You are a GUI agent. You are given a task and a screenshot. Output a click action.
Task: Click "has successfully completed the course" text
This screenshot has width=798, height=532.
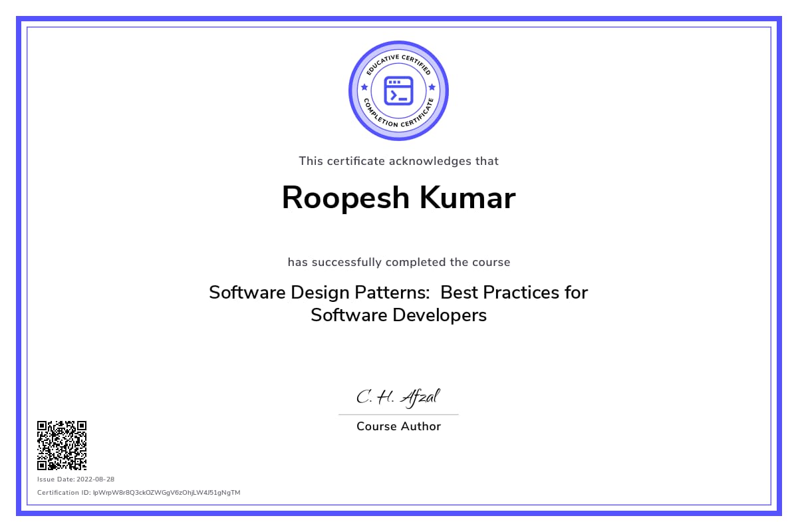point(398,262)
